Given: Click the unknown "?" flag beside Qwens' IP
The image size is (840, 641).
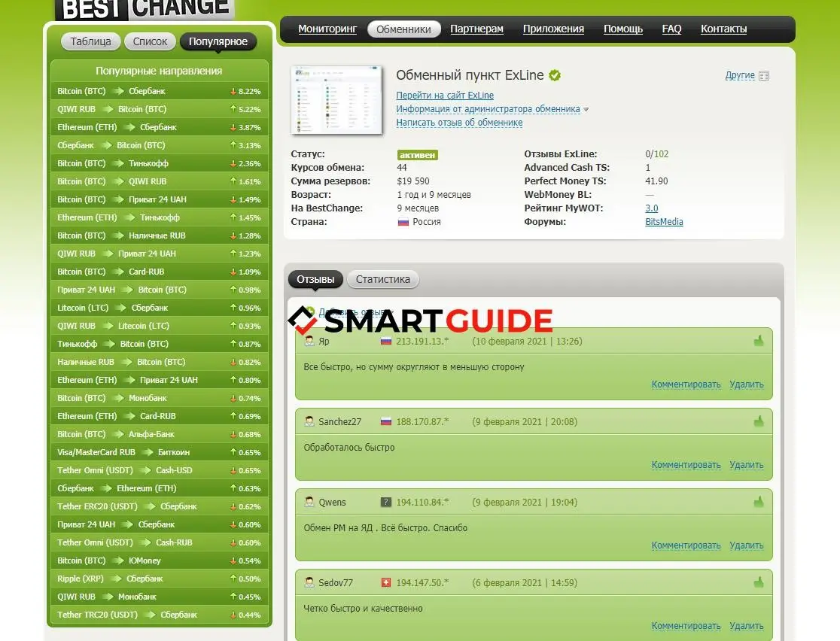Looking at the screenshot, I should pyautogui.click(x=386, y=502).
